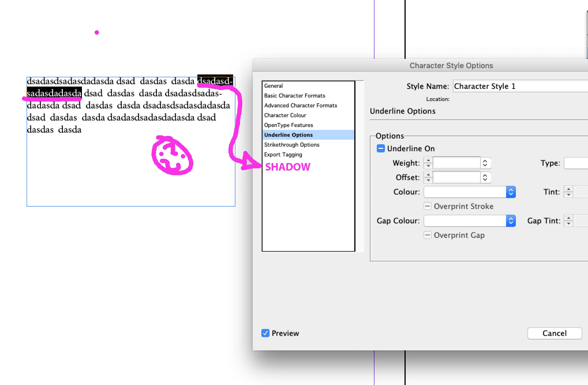The width and height of the screenshot is (588, 385).
Task: Click Weight decrement down arrow stepper
Action: 428,166
